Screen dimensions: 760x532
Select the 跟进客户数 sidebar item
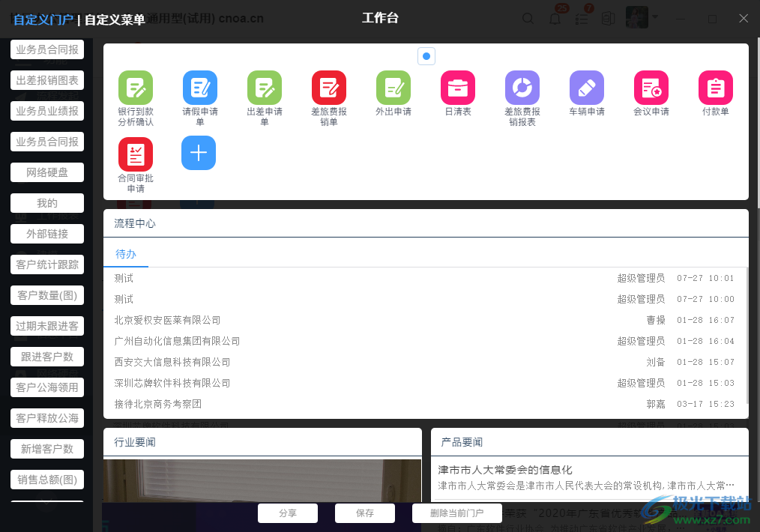(x=47, y=357)
